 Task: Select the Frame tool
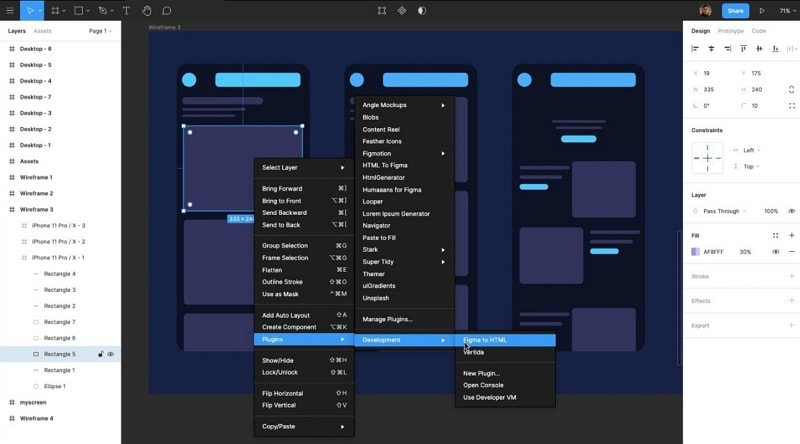click(x=55, y=10)
